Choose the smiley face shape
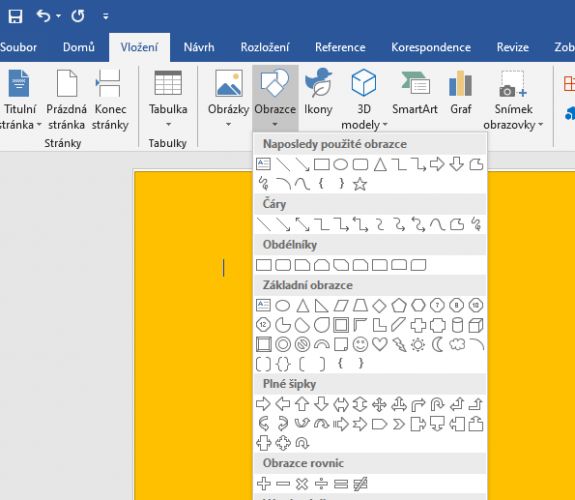575x500 pixels. [x=360, y=344]
